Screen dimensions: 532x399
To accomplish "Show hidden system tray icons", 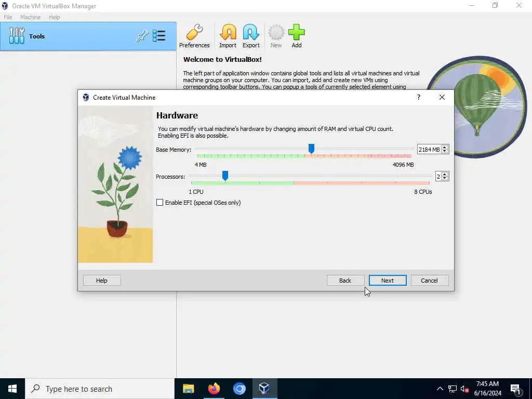I will coord(440,389).
